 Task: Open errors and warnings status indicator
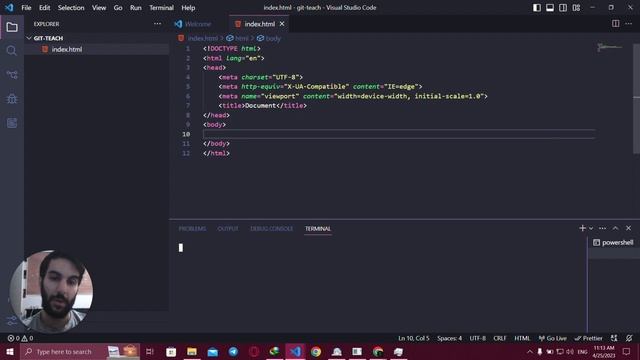pyautogui.click(x=20, y=338)
